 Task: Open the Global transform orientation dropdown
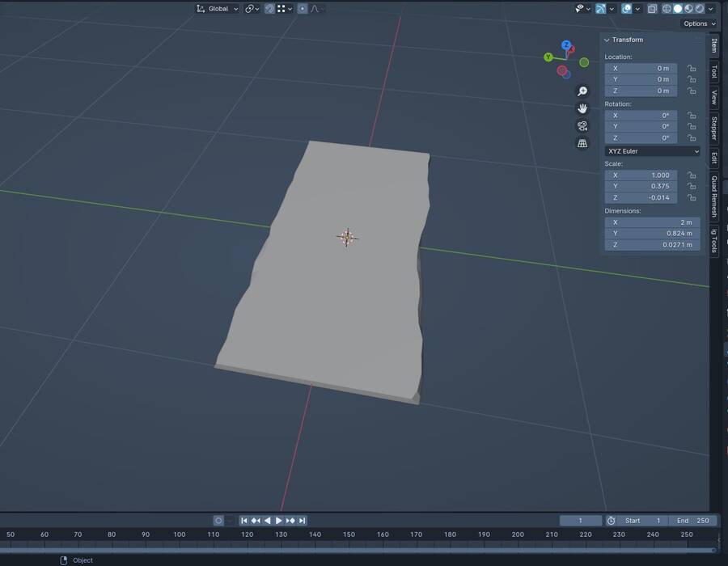coord(218,9)
